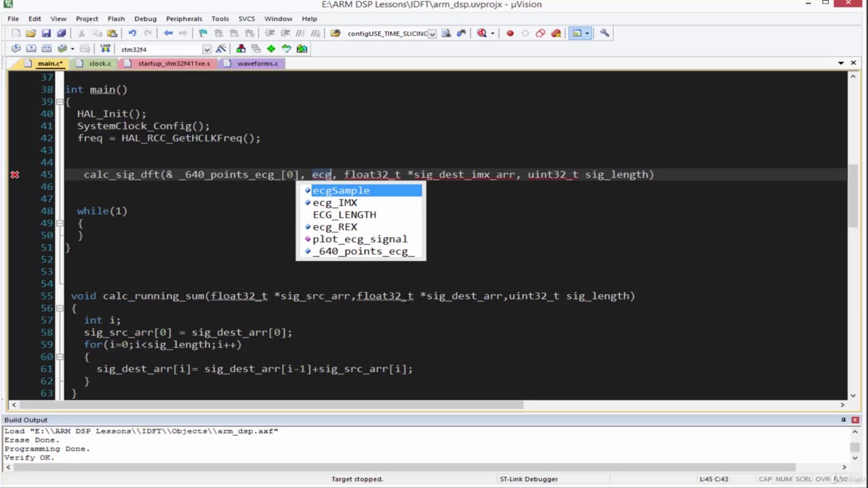Open the window layout dropdown arrow
The image size is (868, 488).
point(587,33)
